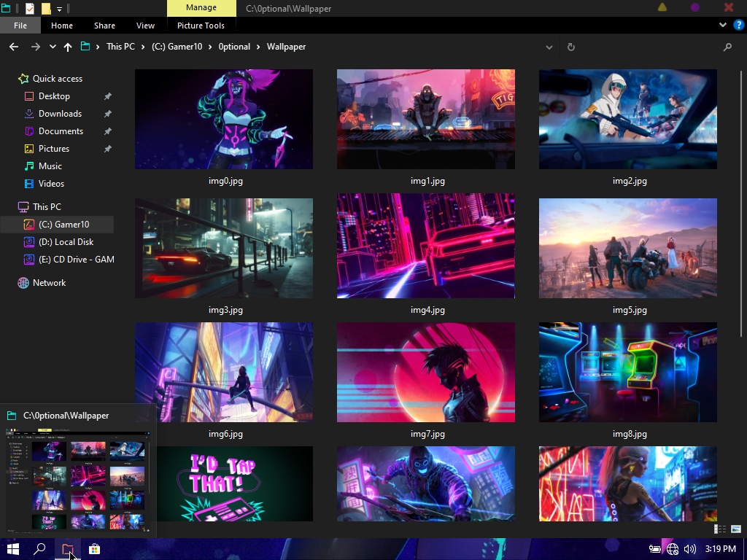Customize Quick Access Toolbar dropdown arrow
This screenshot has width=747, height=560.
click(x=59, y=9)
